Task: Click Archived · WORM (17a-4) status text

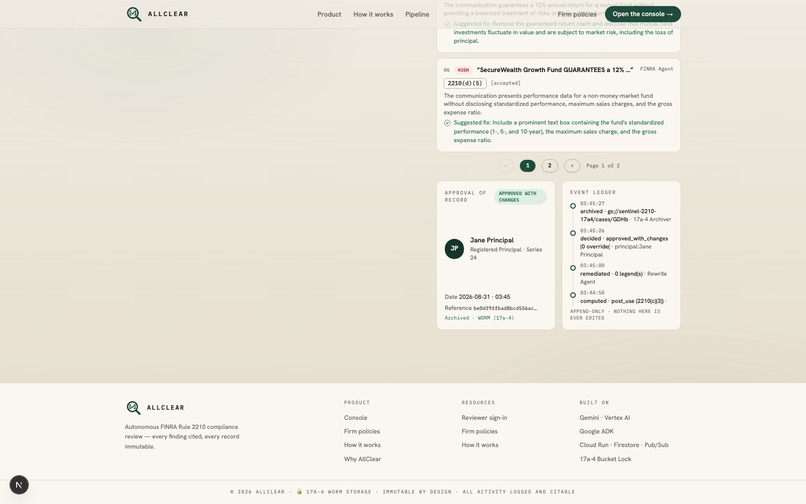Action: (479, 318)
